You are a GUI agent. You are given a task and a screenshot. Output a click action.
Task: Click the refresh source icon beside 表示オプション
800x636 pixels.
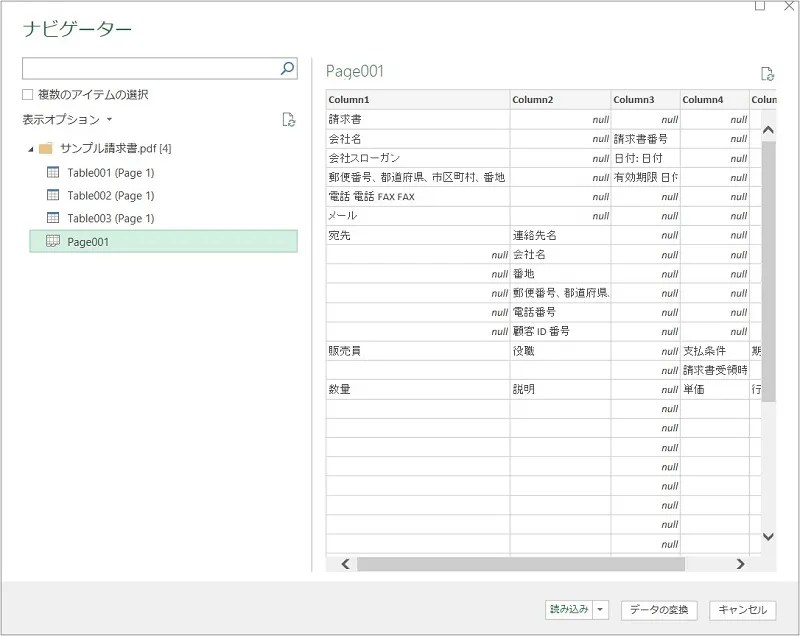click(x=288, y=120)
